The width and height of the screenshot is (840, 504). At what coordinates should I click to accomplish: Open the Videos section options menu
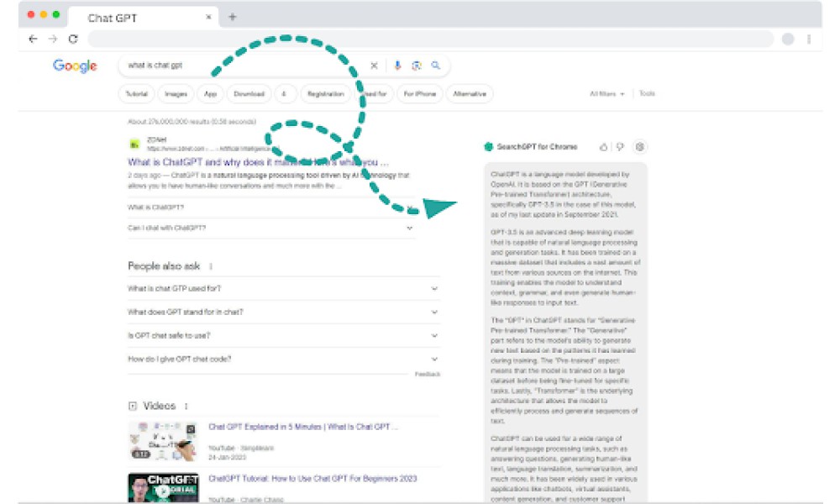pos(186,406)
